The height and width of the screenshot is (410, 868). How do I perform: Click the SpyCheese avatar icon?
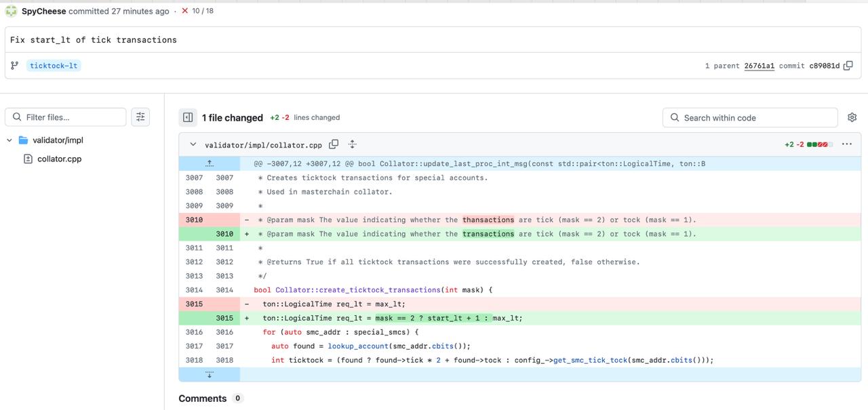pos(11,11)
